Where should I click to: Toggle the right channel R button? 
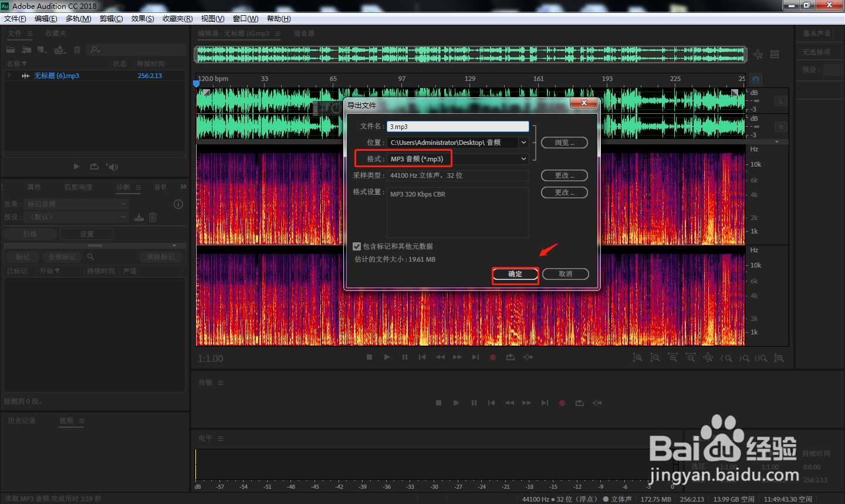point(781,127)
